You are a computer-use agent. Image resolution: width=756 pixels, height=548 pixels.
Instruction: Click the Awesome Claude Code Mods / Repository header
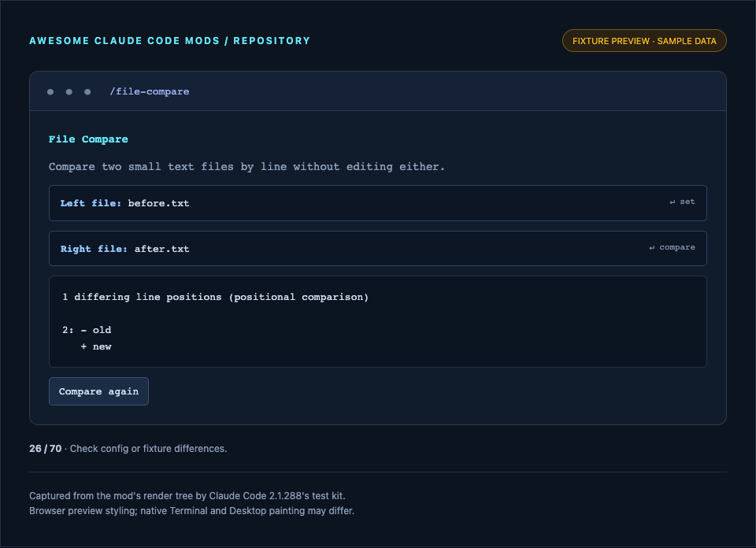click(170, 40)
